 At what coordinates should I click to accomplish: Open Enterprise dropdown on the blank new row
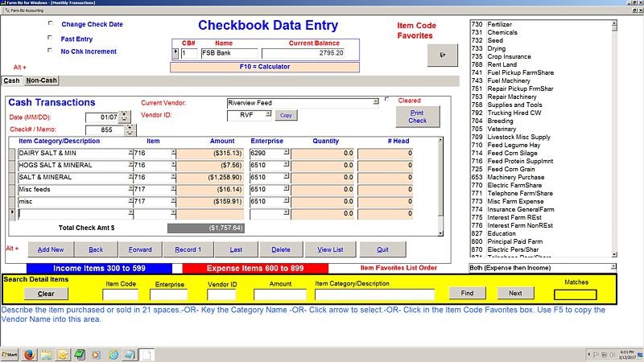(286, 212)
